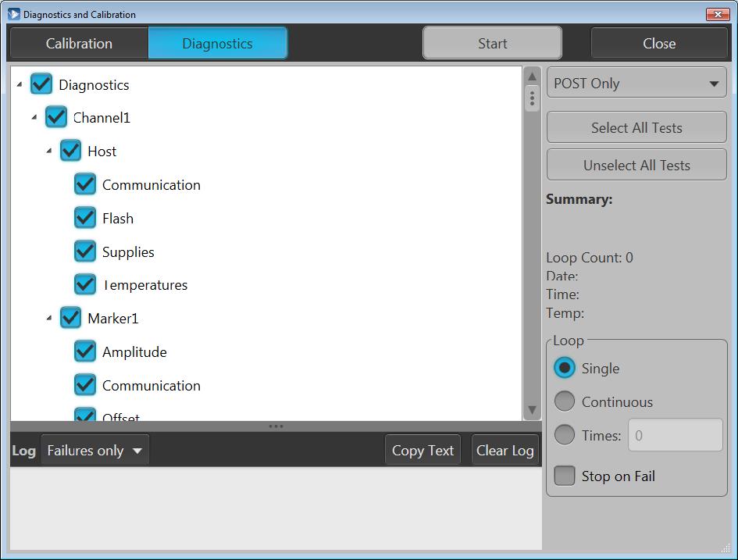Toggle the Amplitude test under Marker1
Image resolution: width=738 pixels, height=560 pixels.
point(85,351)
